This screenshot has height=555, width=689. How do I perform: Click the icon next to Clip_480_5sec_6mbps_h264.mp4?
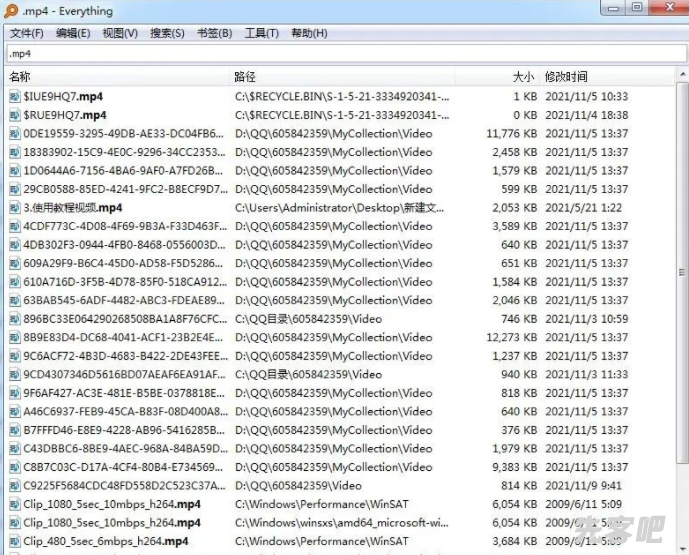[x=15, y=541]
